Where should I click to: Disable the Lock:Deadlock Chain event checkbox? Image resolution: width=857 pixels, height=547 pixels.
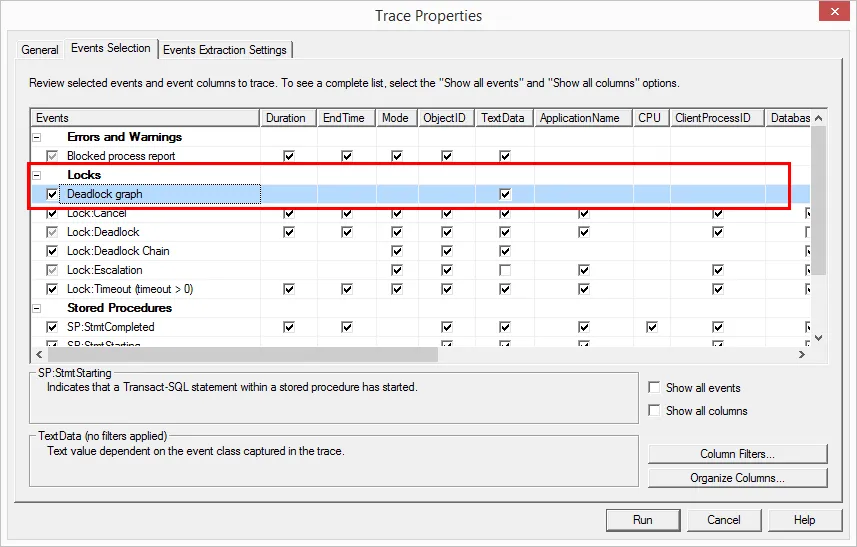pos(52,251)
